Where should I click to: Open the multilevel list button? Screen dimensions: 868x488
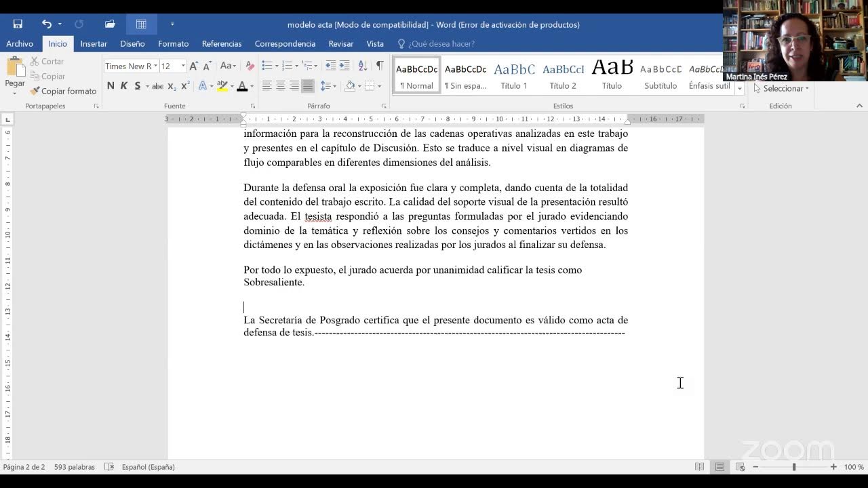pyautogui.click(x=308, y=66)
